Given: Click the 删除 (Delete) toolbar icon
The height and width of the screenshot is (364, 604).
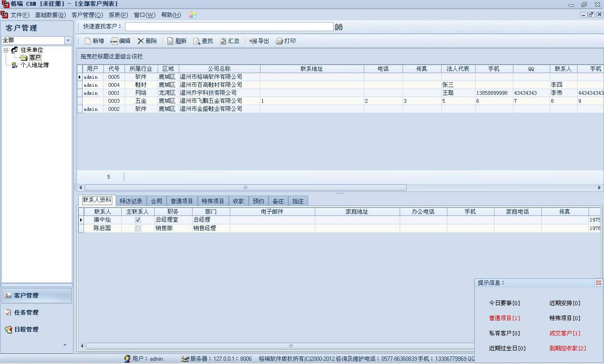Looking at the screenshot, I should (141, 41).
